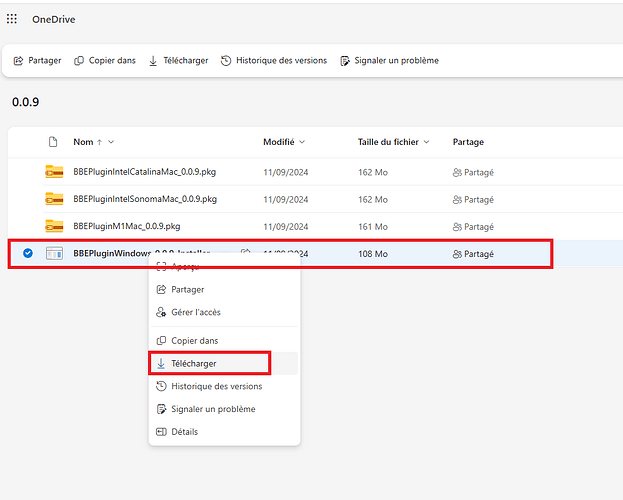Click the Modifié column header text
This screenshot has height=500, width=623.
(279, 142)
